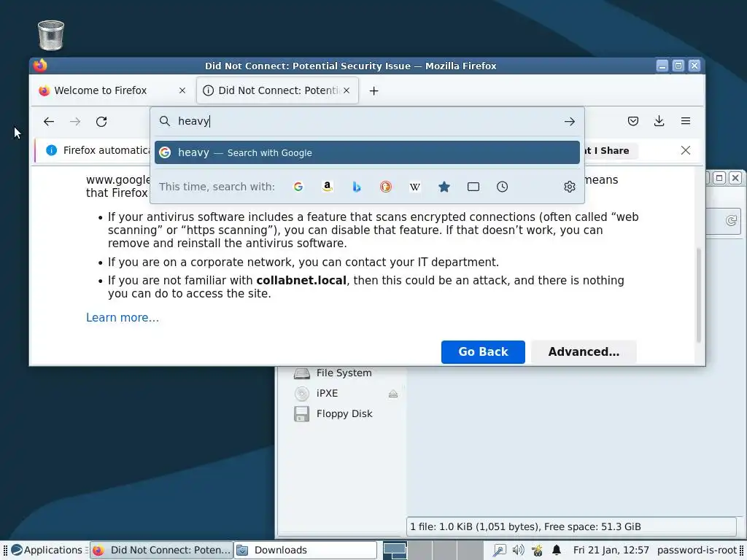Open the power manager tray icon
The image size is (747, 560).
point(537,550)
